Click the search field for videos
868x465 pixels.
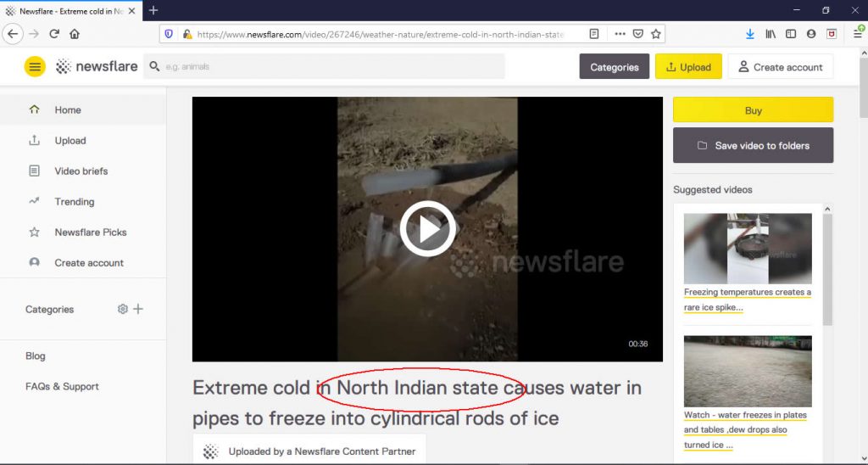[324, 66]
